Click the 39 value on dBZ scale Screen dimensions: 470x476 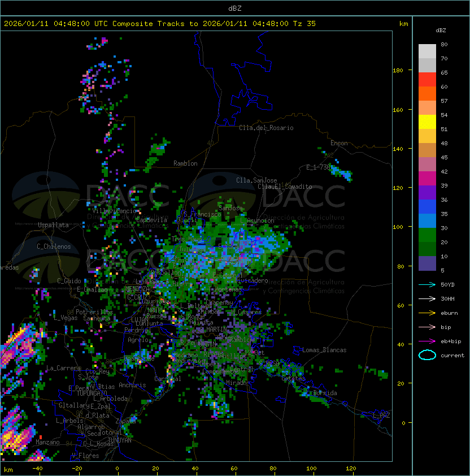point(444,186)
